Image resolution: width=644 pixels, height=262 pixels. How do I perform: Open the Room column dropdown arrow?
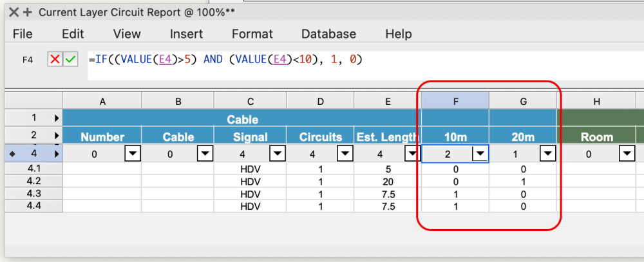[x=627, y=154]
